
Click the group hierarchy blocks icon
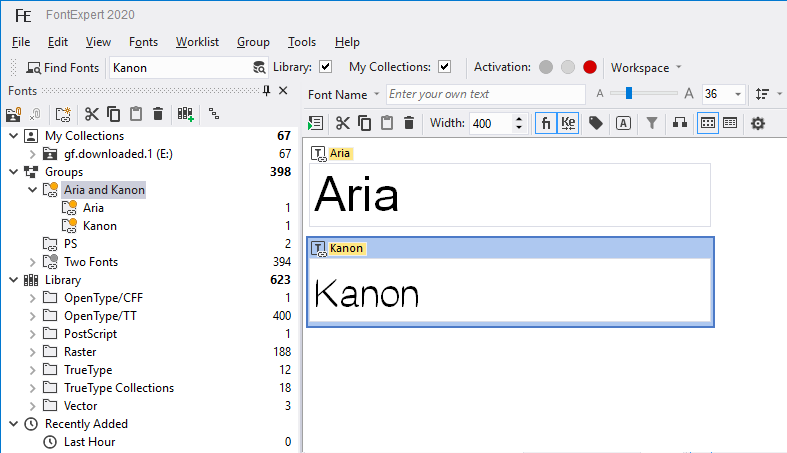pos(680,123)
